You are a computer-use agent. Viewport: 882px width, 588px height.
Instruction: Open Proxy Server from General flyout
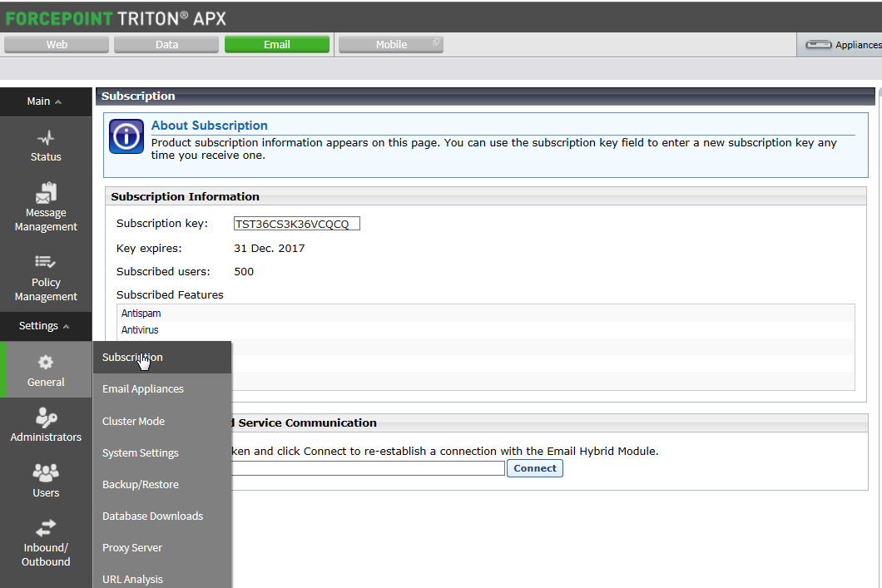pos(162,547)
